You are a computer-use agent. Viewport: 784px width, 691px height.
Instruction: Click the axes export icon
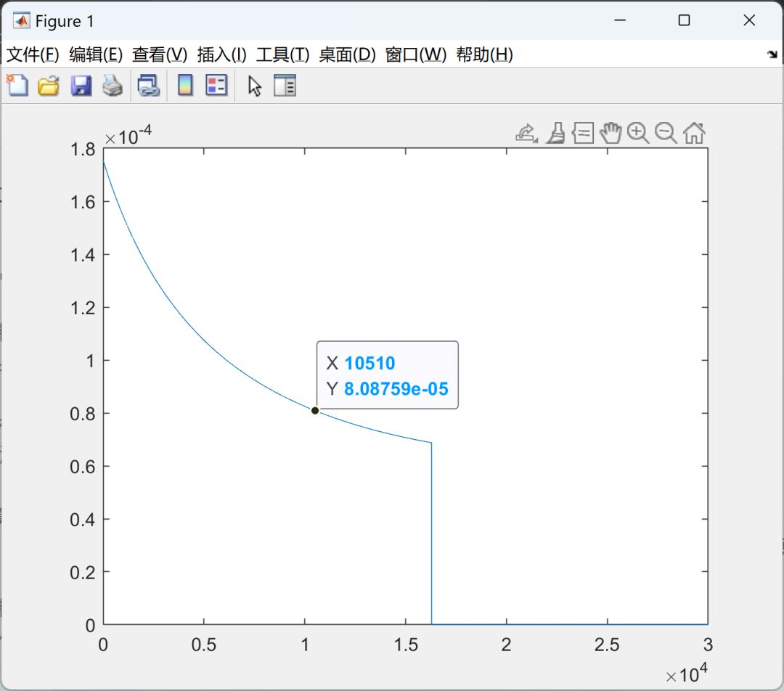[526, 134]
